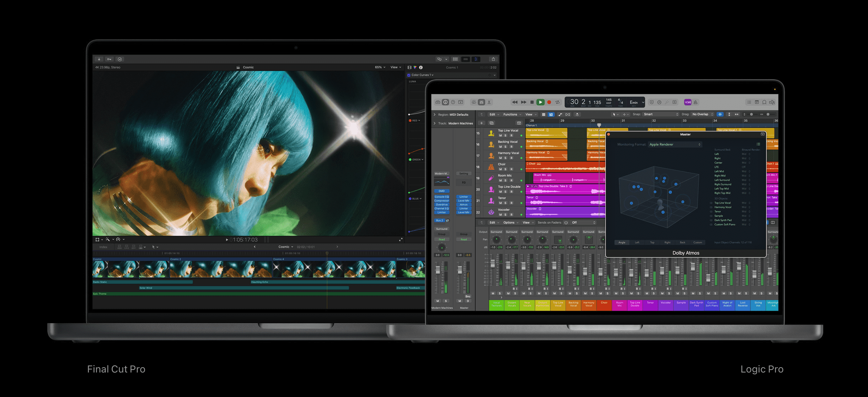Toggle the Cycle loop button
The image size is (868, 397).
557,102
